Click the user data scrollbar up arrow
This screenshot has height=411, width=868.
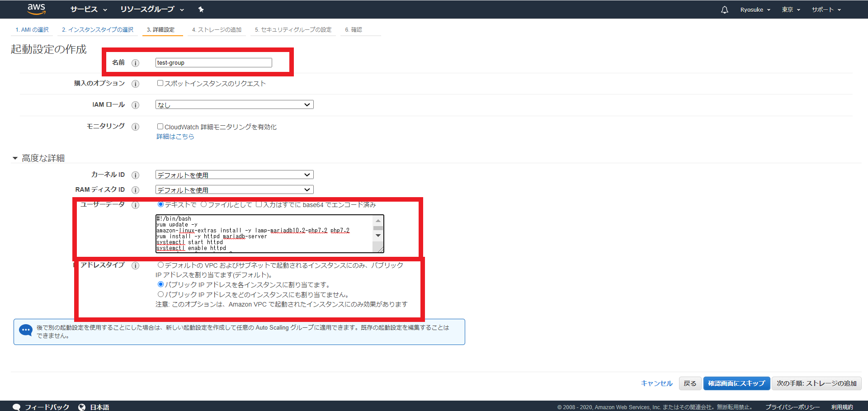378,221
